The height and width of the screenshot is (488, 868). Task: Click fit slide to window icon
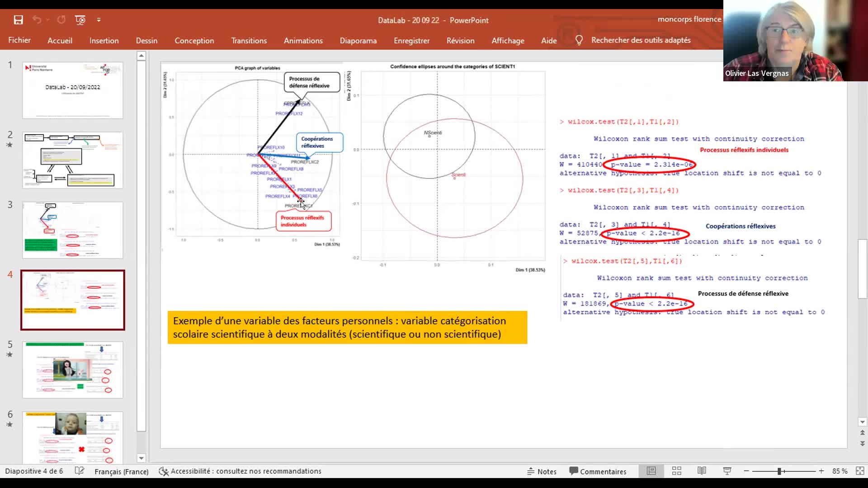(x=860, y=471)
